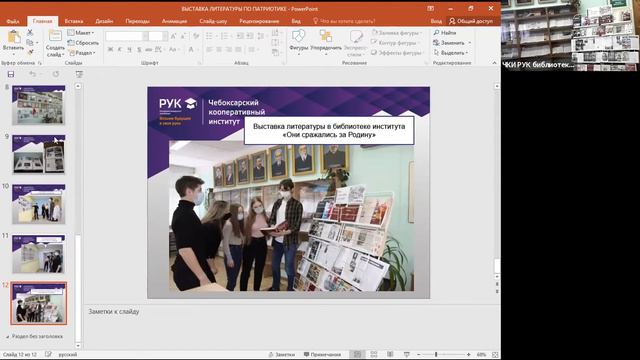The image size is (640, 360).
Task: Switch to the Вставка tab
Action: tap(74, 21)
